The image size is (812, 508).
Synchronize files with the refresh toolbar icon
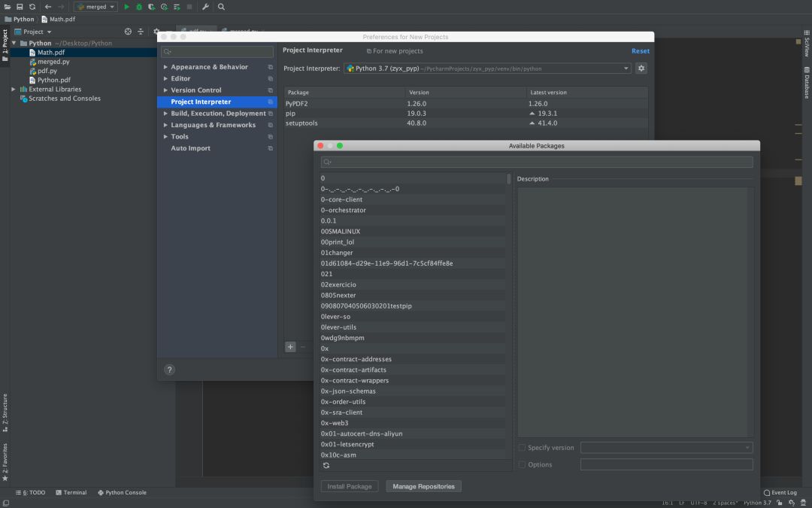click(32, 7)
